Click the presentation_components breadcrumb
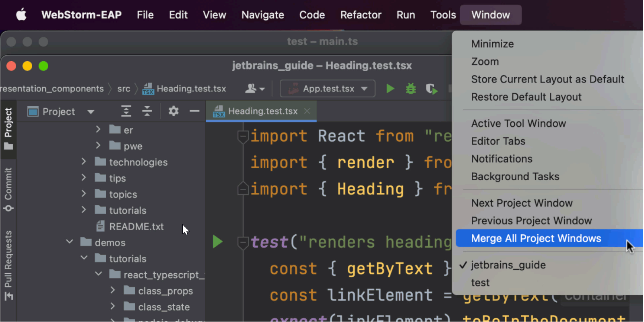 (x=52, y=89)
